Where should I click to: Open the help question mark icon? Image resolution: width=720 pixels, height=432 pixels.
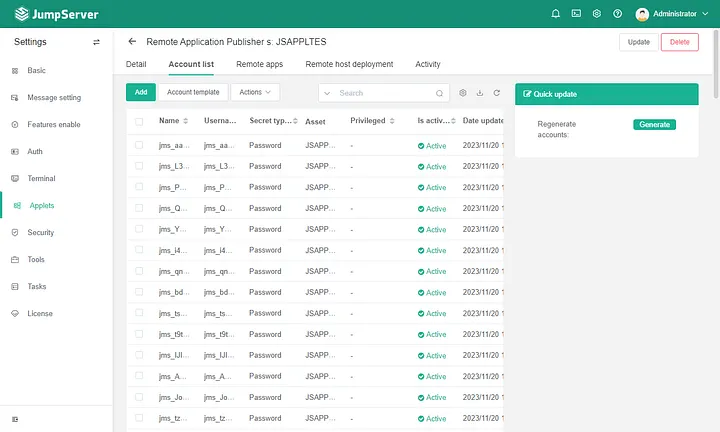click(617, 14)
